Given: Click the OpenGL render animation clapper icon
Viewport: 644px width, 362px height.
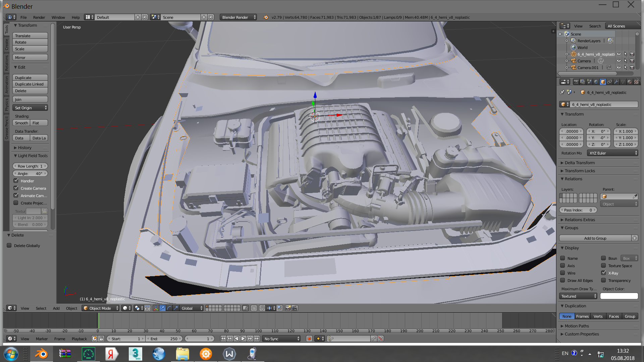Looking at the screenshot, I should 294,308.
